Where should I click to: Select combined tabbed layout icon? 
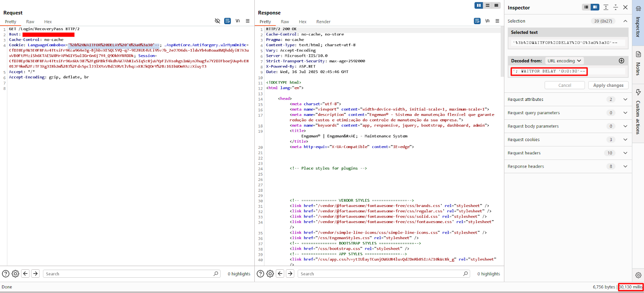pyautogui.click(x=496, y=5)
